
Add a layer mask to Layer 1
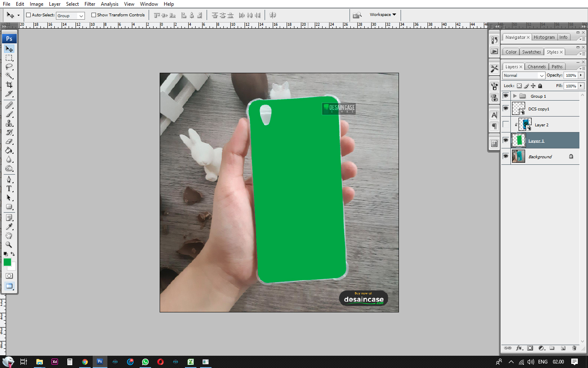[530, 348]
